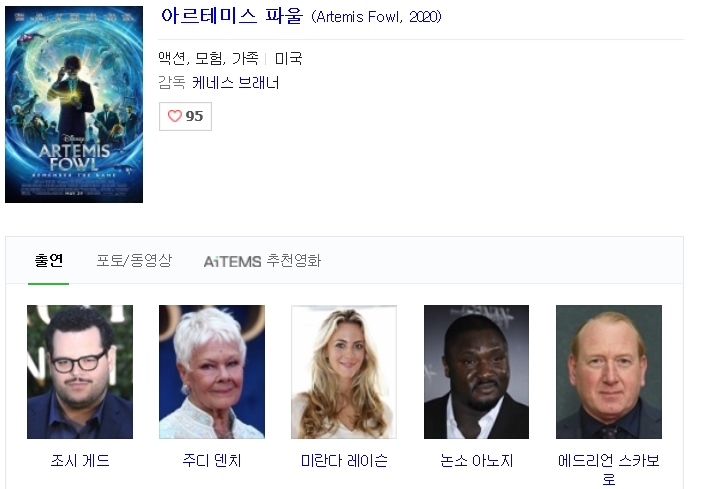712x489 pixels.
Task: Click the AiTEMS logo in tab
Action: coord(232,262)
